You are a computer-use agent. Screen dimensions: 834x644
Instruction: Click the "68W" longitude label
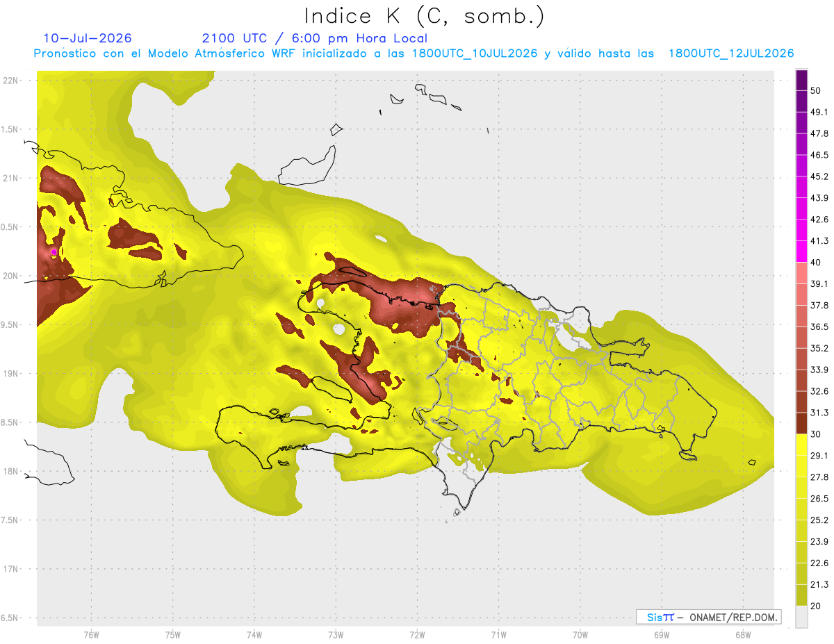click(743, 635)
